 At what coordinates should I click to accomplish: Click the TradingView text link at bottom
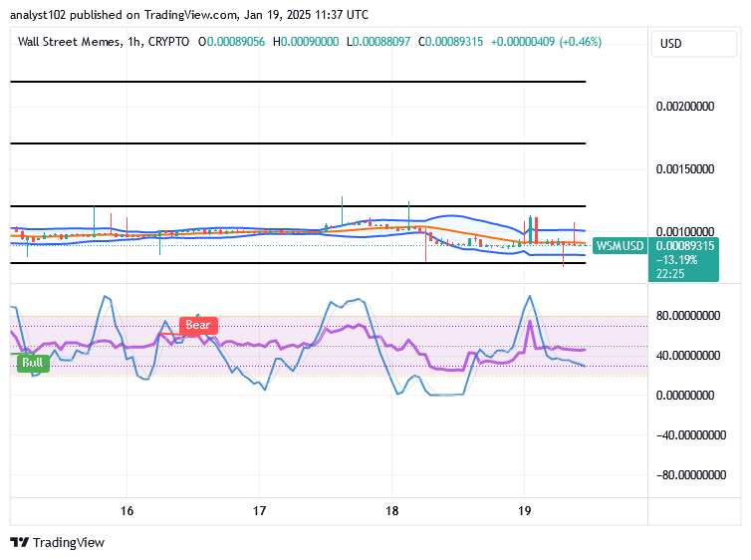69,542
